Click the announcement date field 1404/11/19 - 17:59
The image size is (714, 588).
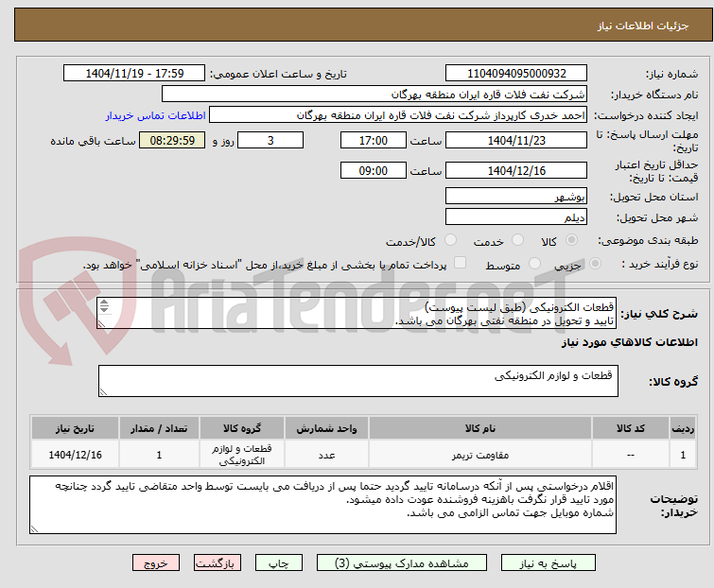pos(134,74)
